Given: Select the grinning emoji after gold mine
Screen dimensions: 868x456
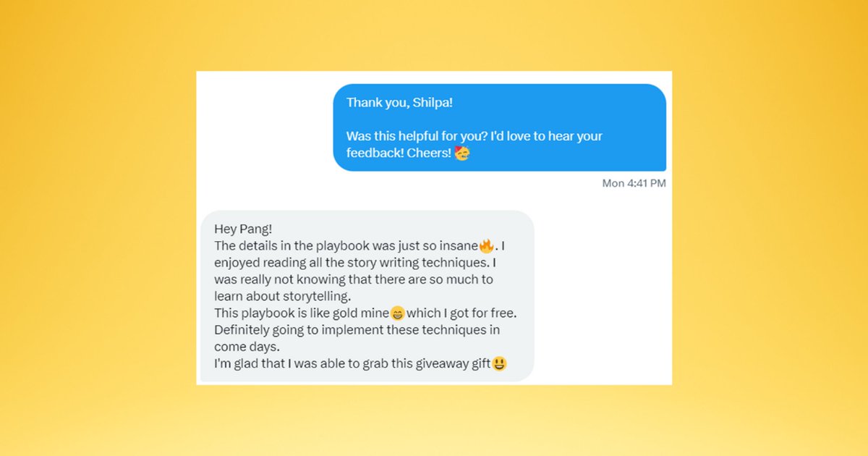Looking at the screenshot, I should (x=398, y=313).
